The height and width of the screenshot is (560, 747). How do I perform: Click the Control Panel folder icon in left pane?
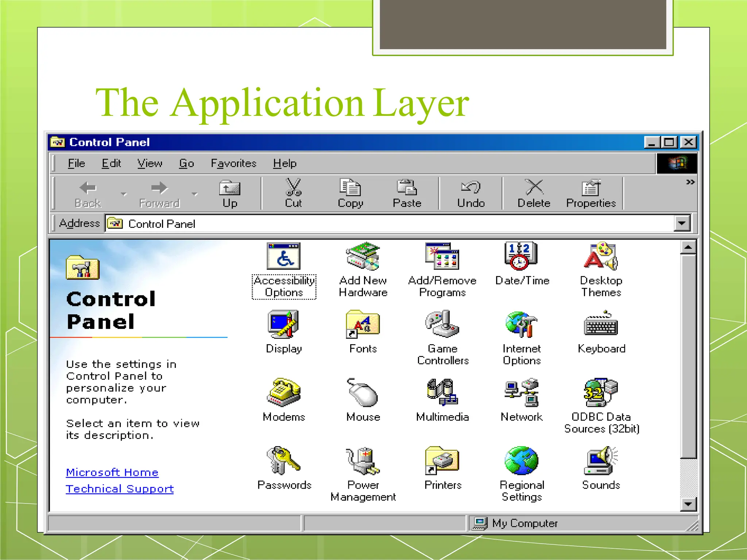83,268
